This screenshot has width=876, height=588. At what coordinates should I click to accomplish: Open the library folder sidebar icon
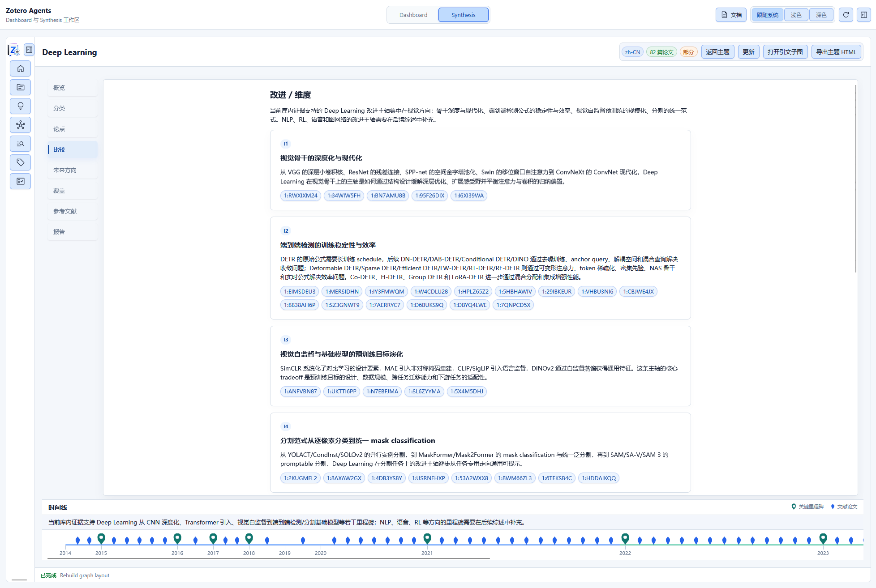(x=21, y=87)
